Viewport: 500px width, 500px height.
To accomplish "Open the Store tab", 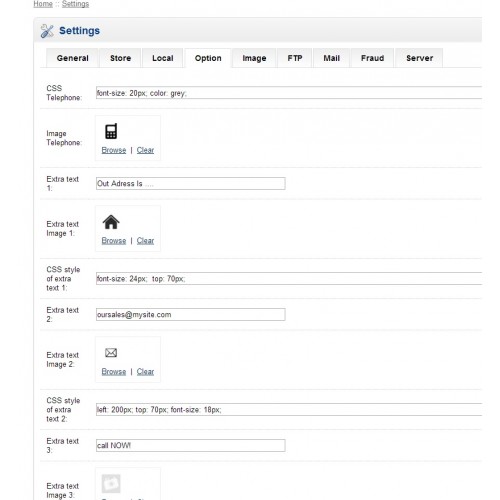I will 120,58.
